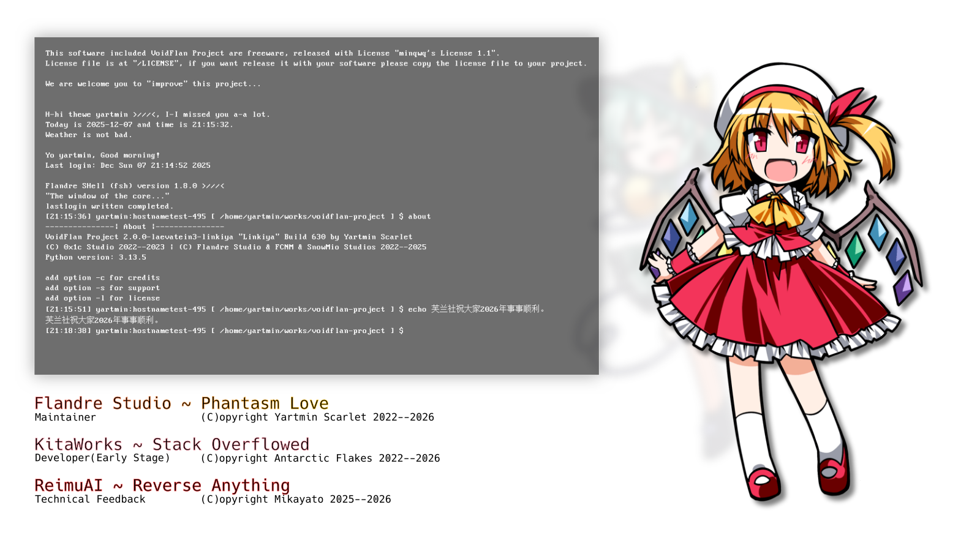
Task: Click the "add option -c for credits" line
Action: 102,278
